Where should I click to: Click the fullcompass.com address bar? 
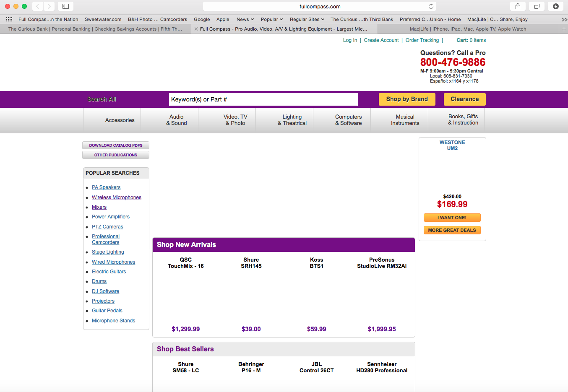coord(320,6)
